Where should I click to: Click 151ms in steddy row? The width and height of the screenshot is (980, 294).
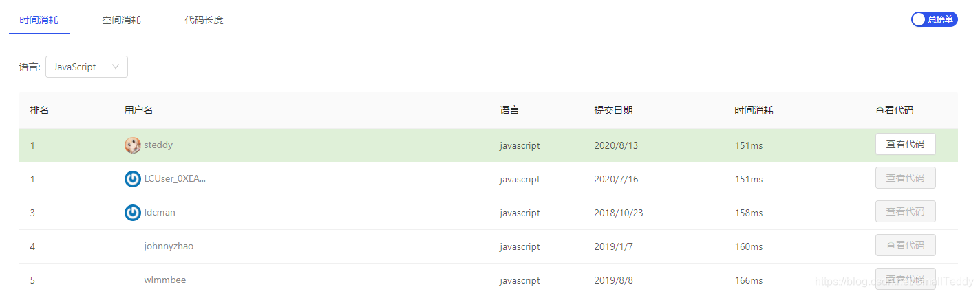pos(749,146)
